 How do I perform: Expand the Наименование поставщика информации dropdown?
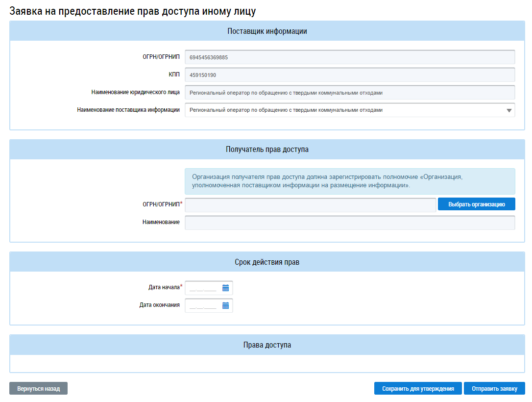pos(508,110)
